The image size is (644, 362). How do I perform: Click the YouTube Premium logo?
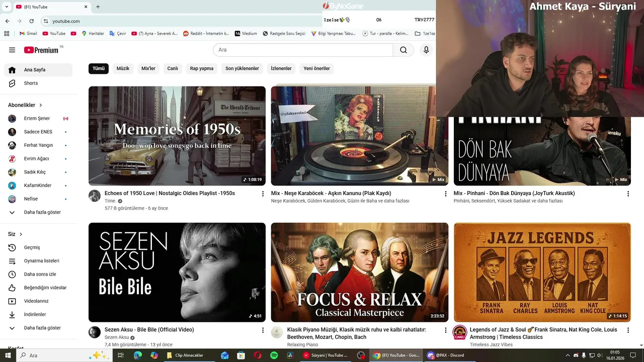(41, 50)
